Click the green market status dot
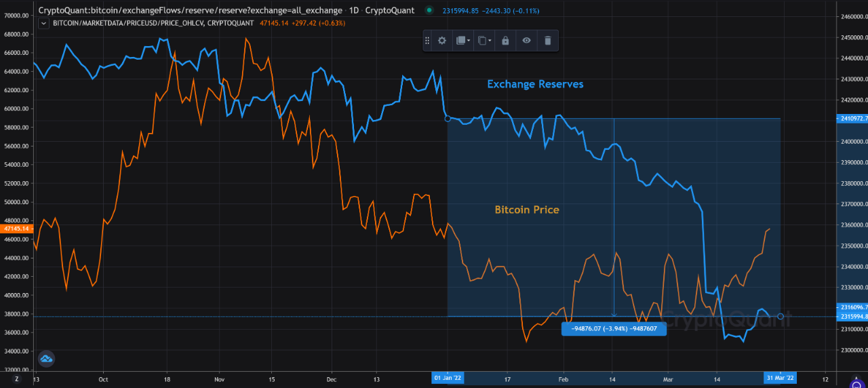Viewport: 868px width, 388px height. (x=429, y=10)
